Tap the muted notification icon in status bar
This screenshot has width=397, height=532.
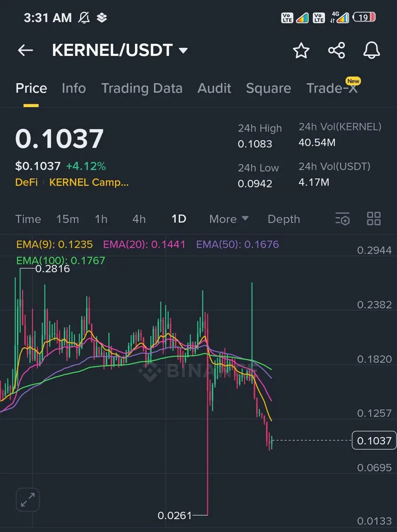[x=84, y=18]
